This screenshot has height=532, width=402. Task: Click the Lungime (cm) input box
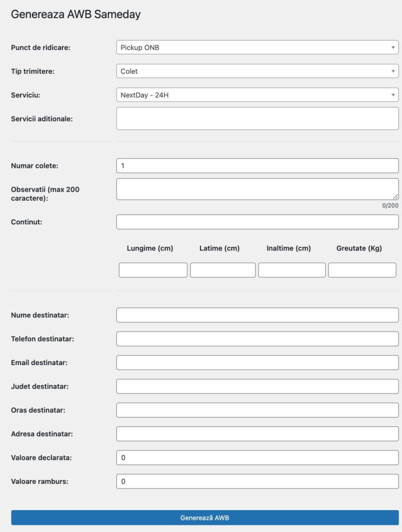tap(152, 269)
